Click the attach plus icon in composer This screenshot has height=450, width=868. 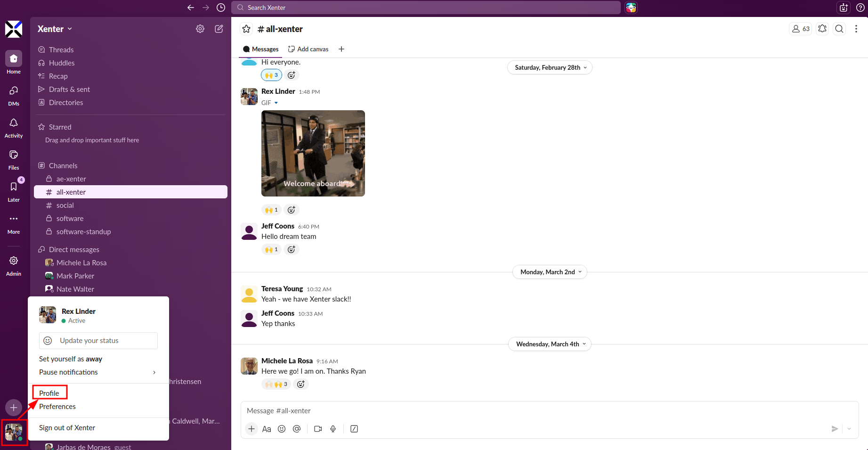coord(251,429)
